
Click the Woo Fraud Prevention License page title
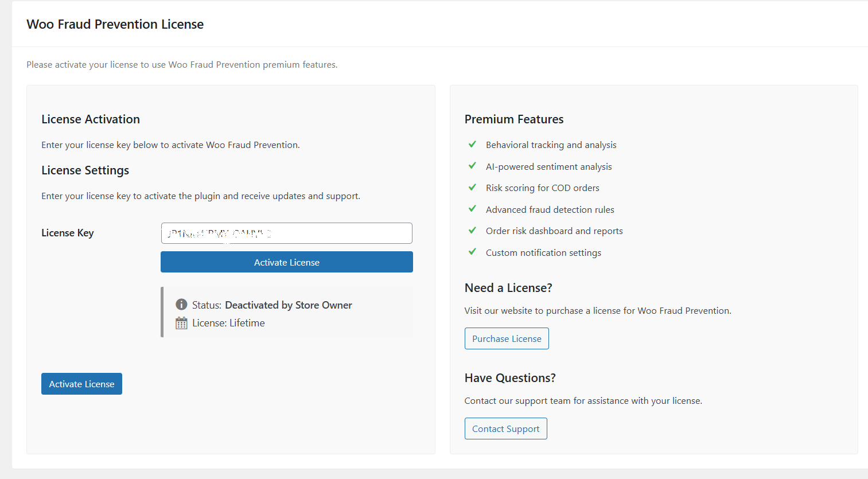(115, 24)
